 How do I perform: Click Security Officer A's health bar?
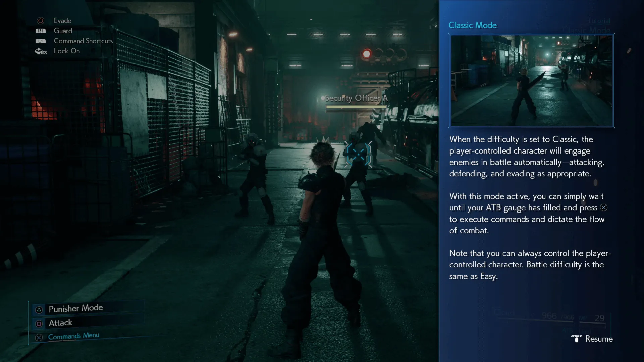pyautogui.click(x=356, y=107)
